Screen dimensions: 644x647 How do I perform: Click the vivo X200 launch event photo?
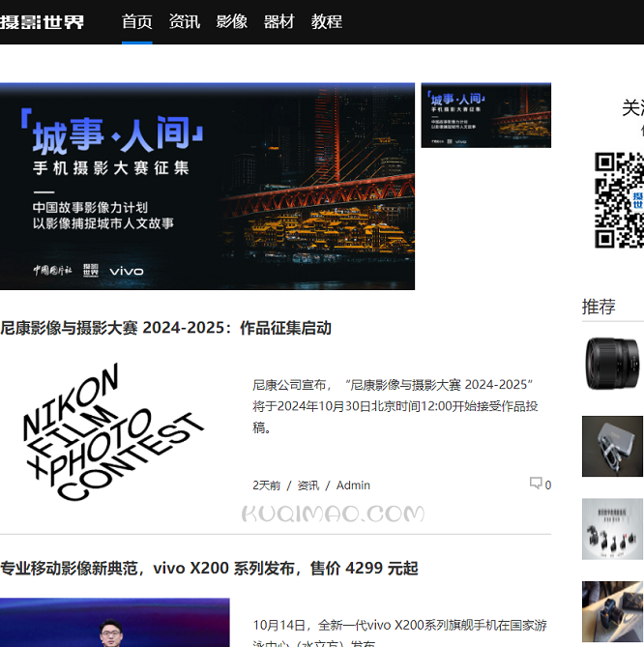[x=115, y=623]
